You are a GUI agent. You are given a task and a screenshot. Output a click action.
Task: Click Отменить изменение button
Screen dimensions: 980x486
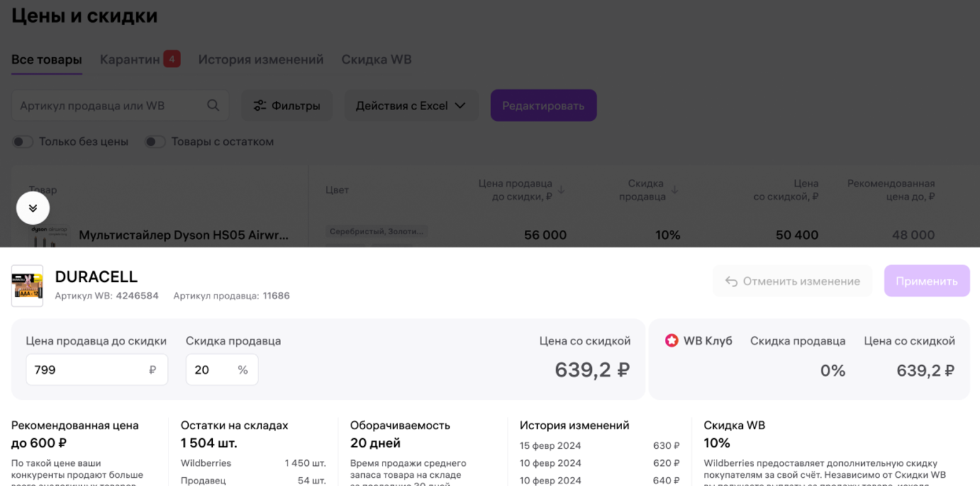[793, 281]
